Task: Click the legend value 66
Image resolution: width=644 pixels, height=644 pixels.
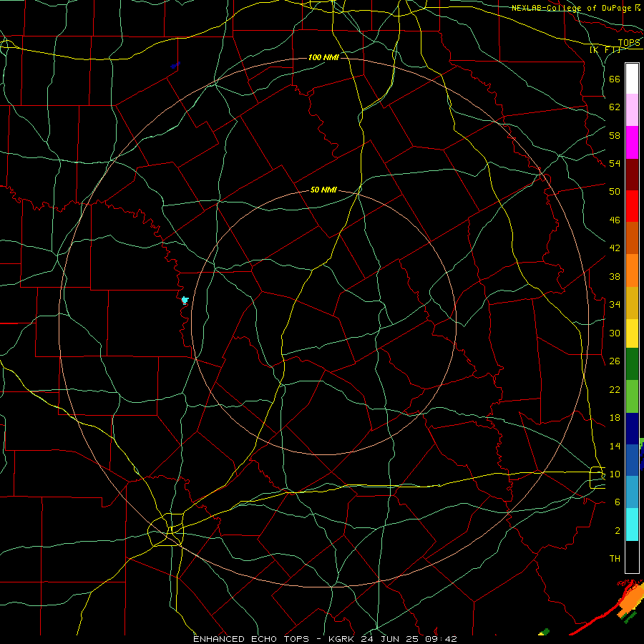Action: pyautogui.click(x=615, y=79)
